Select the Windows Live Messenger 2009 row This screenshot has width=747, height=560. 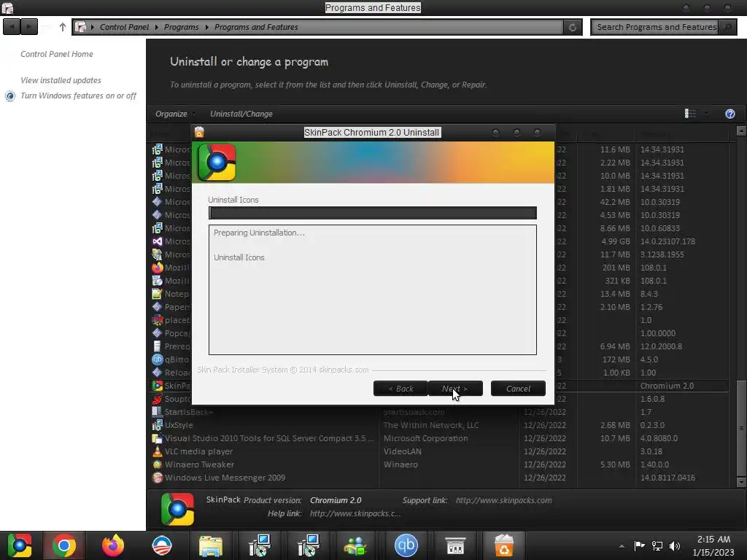coord(439,478)
